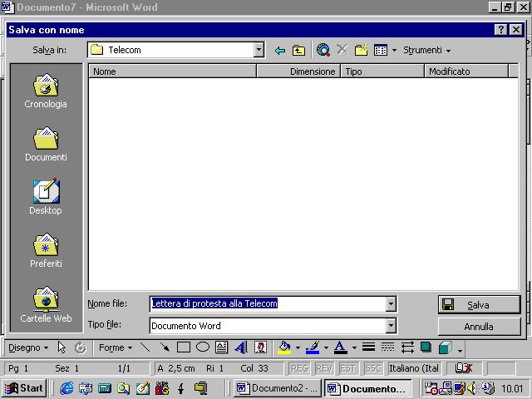This screenshot has width=532, height=399.
Task: Open Cronologia in places bar
Action: (46, 91)
